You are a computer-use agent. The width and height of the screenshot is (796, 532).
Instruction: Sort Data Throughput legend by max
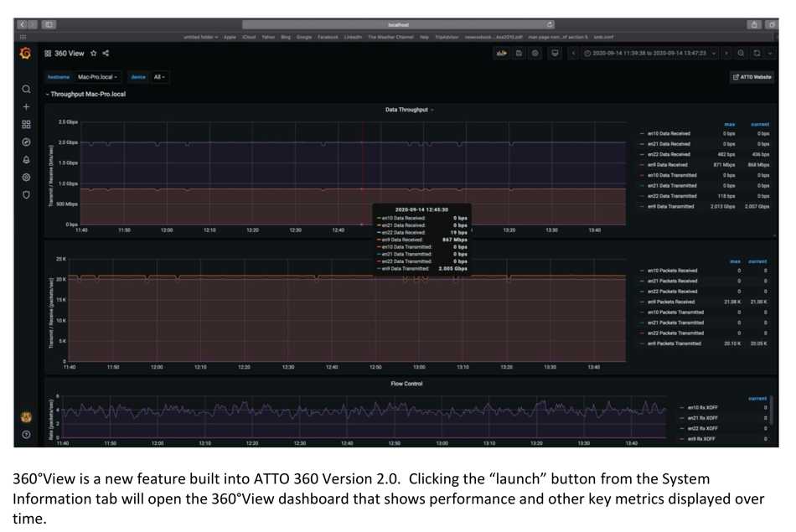[730, 124]
